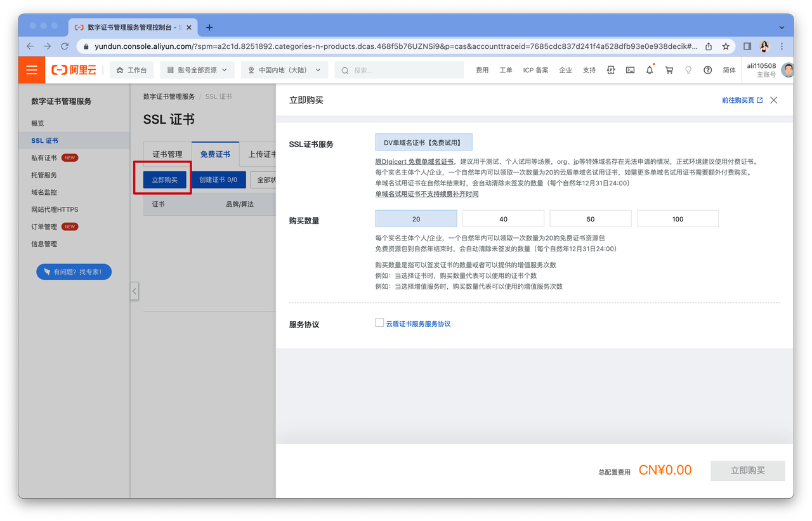Click the blue 立即购买 button in toolbar

(165, 180)
